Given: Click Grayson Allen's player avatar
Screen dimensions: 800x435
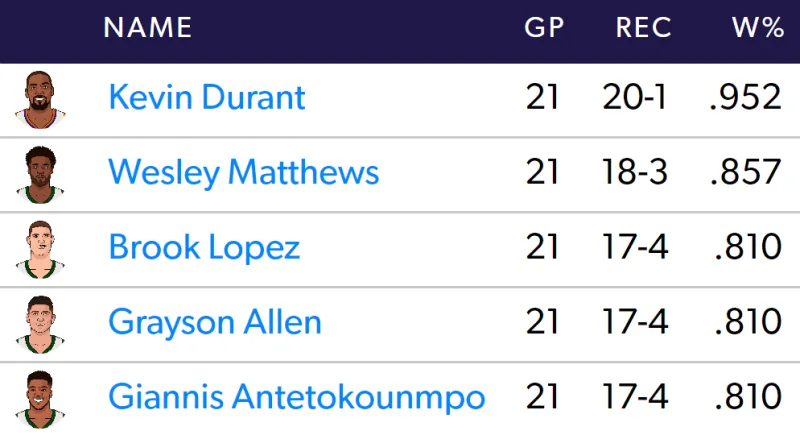Looking at the screenshot, I should point(40,325).
